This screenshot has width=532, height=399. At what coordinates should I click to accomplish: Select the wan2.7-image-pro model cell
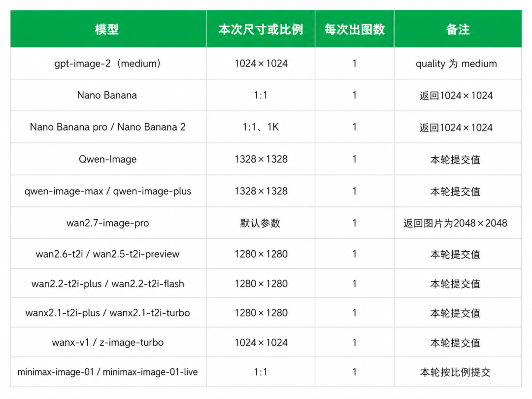tap(107, 223)
